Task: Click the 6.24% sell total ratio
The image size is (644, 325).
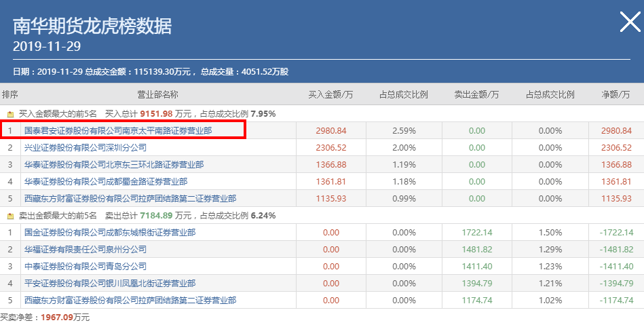Action: point(263,216)
